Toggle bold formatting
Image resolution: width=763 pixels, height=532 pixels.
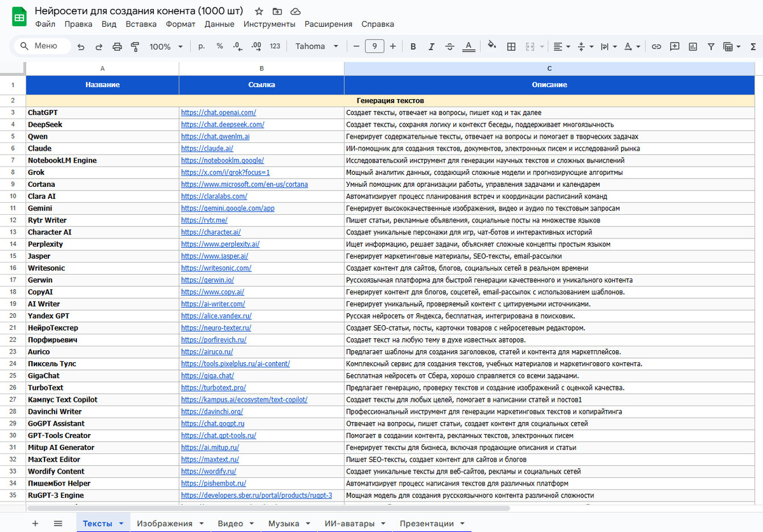pos(413,46)
